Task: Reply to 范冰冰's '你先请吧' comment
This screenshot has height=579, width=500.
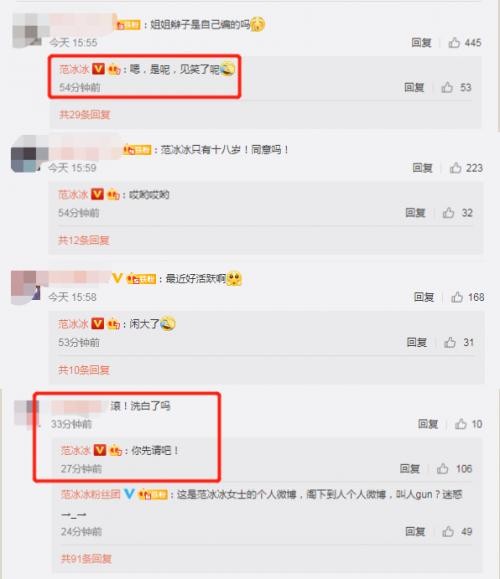Action: [410, 469]
